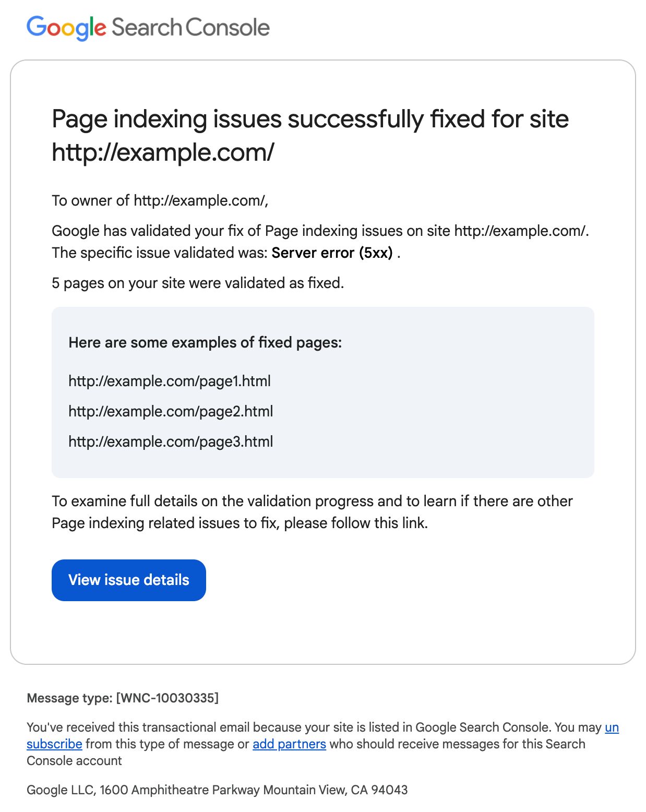Open the add partners link

(x=289, y=744)
